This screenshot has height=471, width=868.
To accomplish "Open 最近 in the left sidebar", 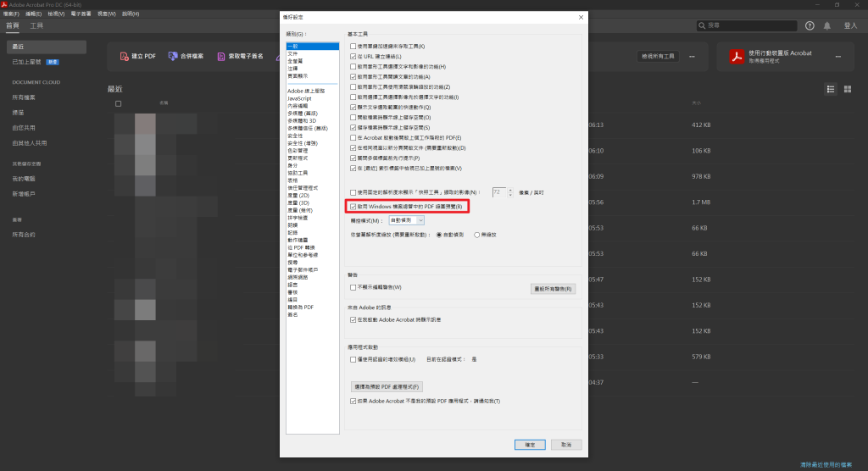I will (x=47, y=47).
